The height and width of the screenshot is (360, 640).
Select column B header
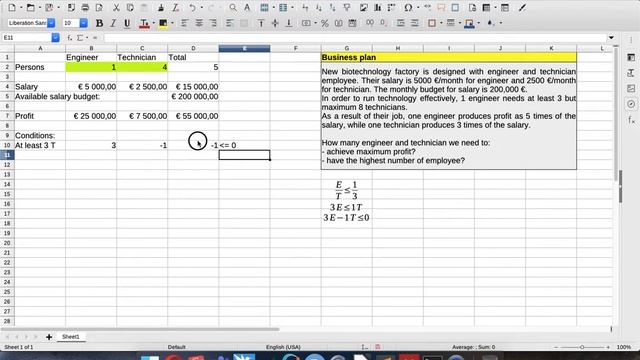[x=91, y=48]
